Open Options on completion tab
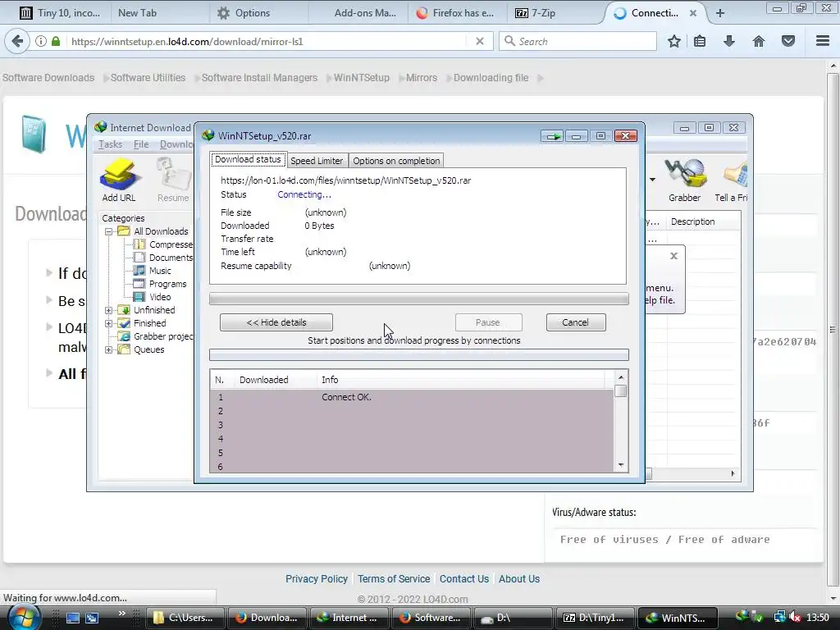The width and height of the screenshot is (840, 630). pyautogui.click(x=396, y=161)
